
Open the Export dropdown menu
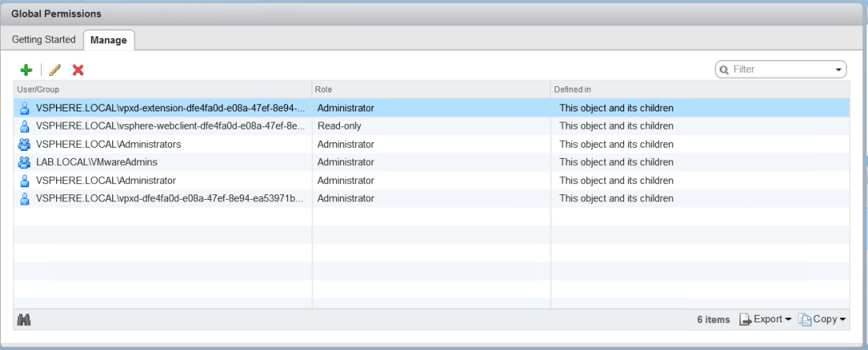[765, 319]
